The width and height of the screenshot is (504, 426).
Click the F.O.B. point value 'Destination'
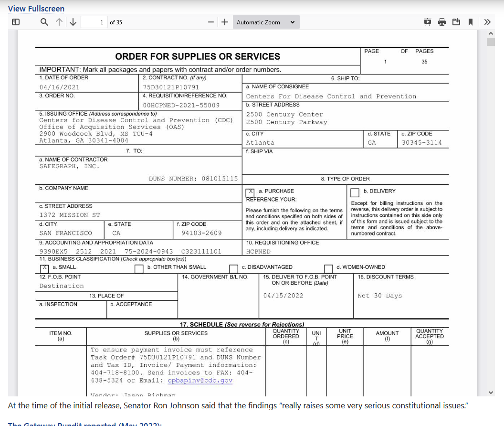62,286
